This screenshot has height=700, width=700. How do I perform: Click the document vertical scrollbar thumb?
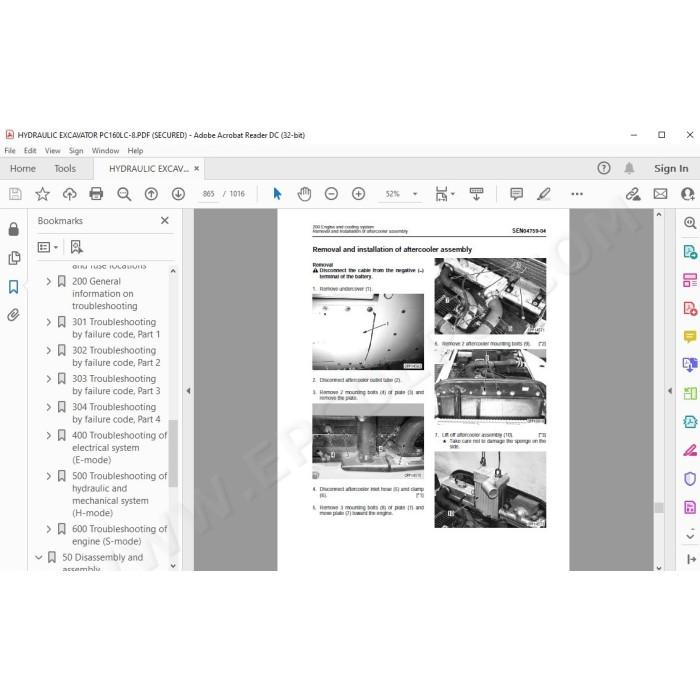pyautogui.click(x=658, y=508)
